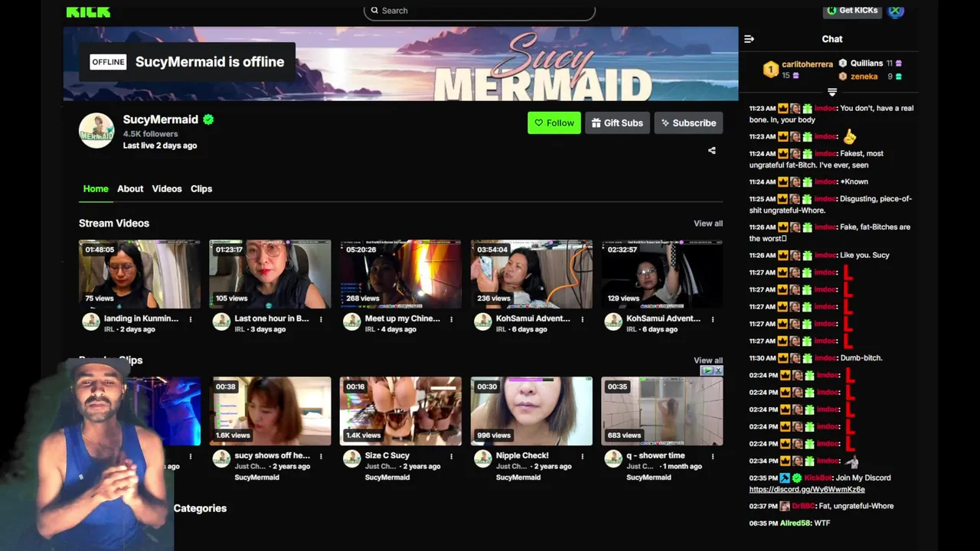Play the 00:35 clip thumbnail
This screenshot has width=980, height=551.
pyautogui.click(x=662, y=411)
